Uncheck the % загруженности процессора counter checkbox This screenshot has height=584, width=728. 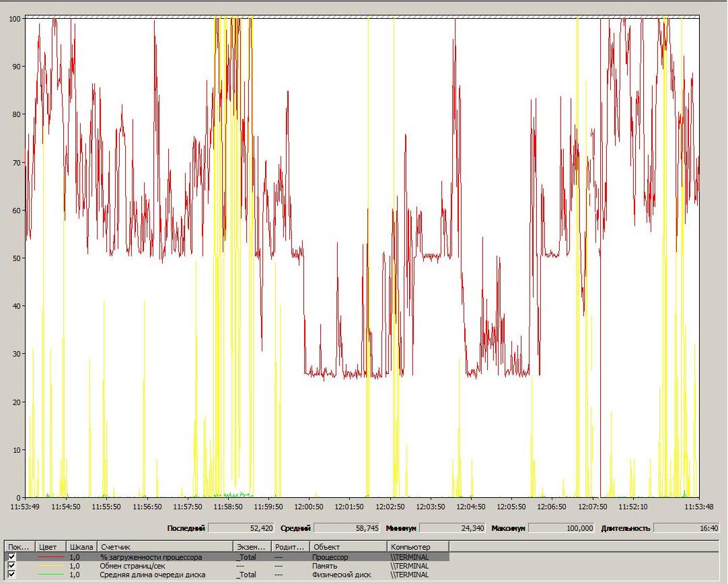pos(11,557)
